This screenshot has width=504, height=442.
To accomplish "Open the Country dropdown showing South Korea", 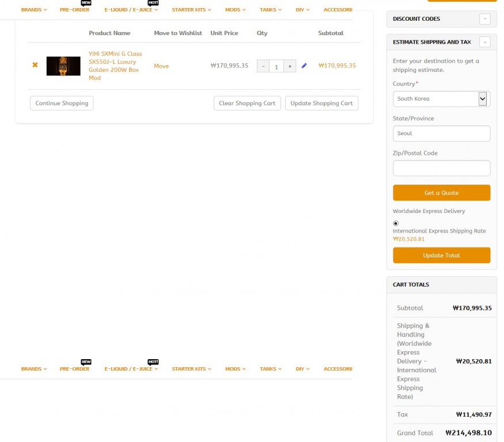I will (x=441, y=99).
